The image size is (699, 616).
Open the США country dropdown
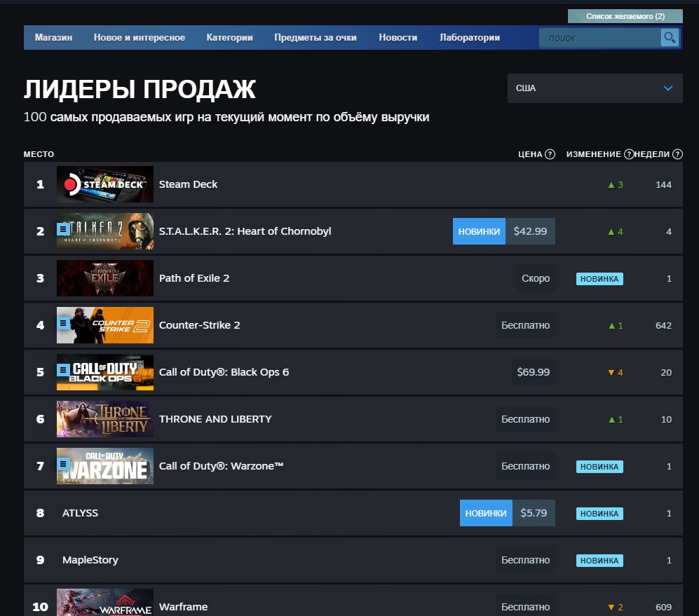click(x=595, y=88)
